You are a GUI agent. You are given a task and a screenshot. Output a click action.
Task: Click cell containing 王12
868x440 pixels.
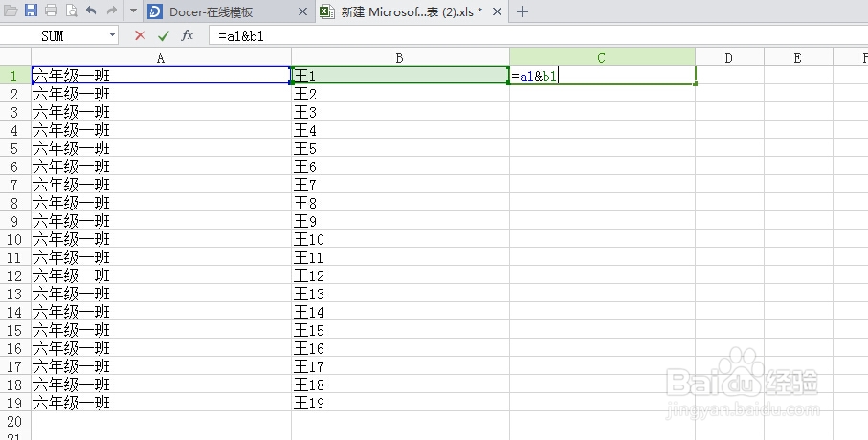(x=400, y=275)
